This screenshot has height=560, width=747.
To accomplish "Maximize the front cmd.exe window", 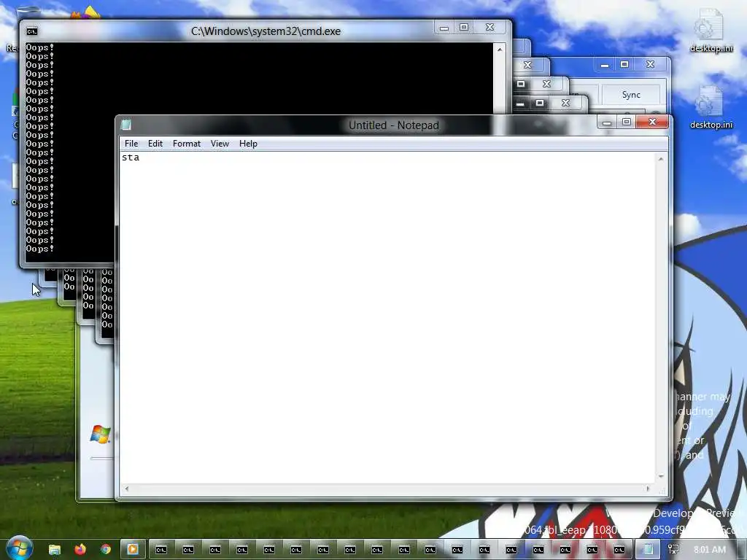I will coord(463,28).
